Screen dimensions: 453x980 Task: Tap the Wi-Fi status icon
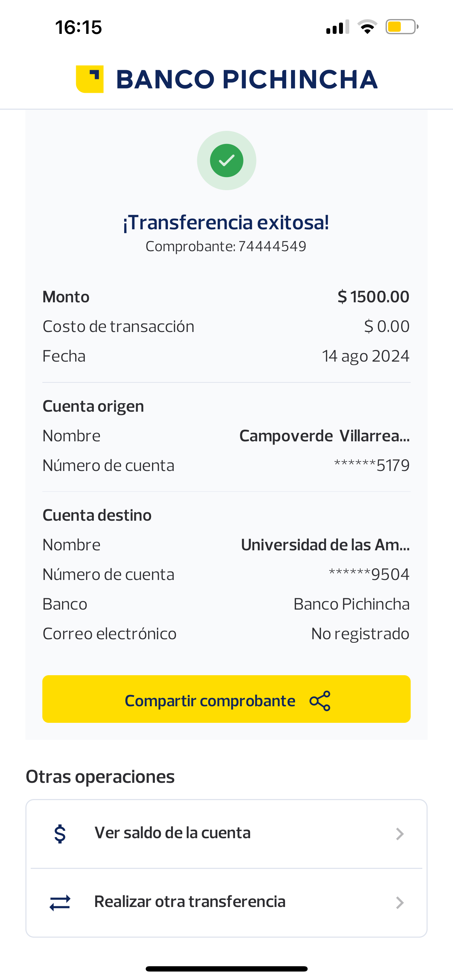(x=367, y=27)
